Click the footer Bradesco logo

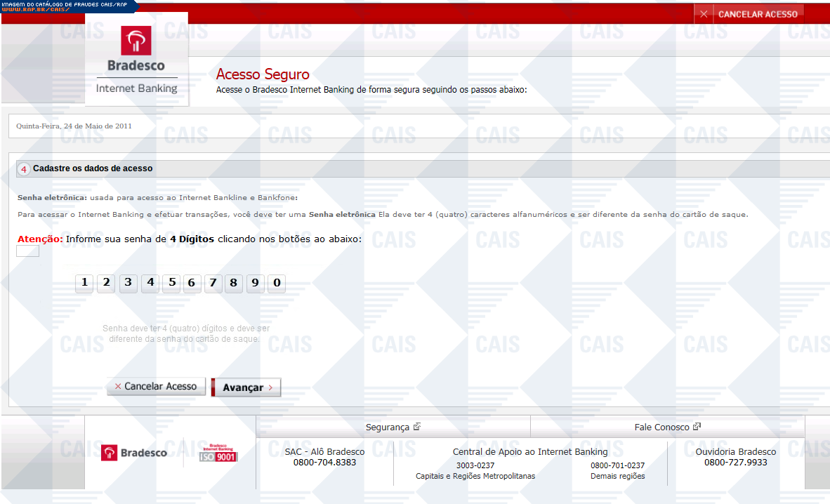tap(134, 453)
